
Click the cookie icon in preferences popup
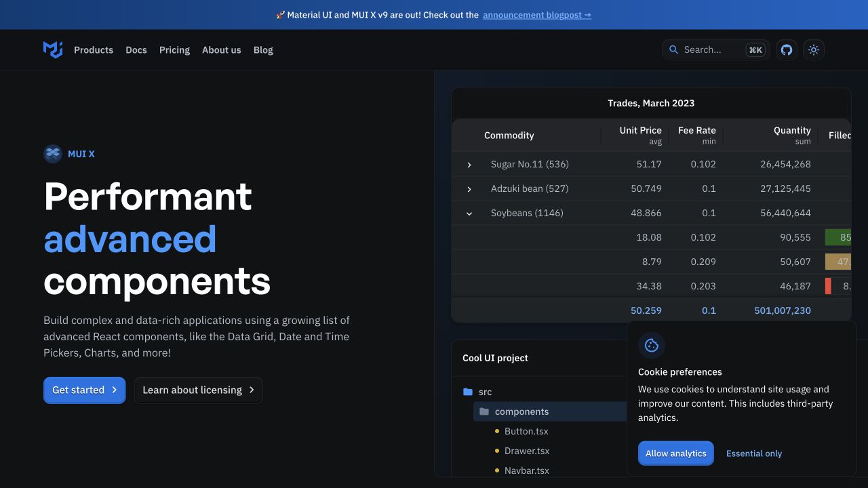pos(652,346)
